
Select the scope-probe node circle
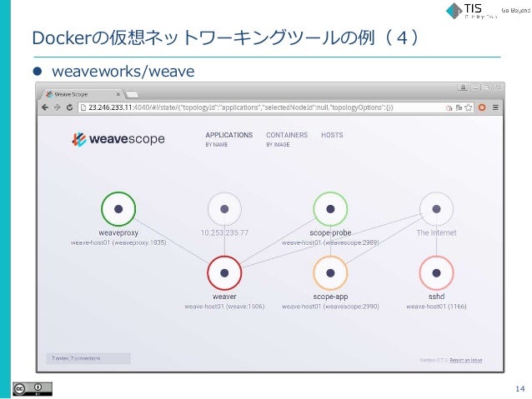(x=330, y=209)
